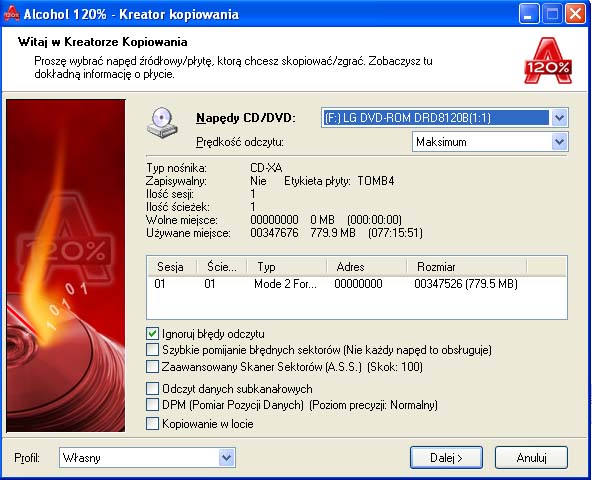Click the Anuluj button
Viewport: 592px width, 480px height.
tap(531, 458)
